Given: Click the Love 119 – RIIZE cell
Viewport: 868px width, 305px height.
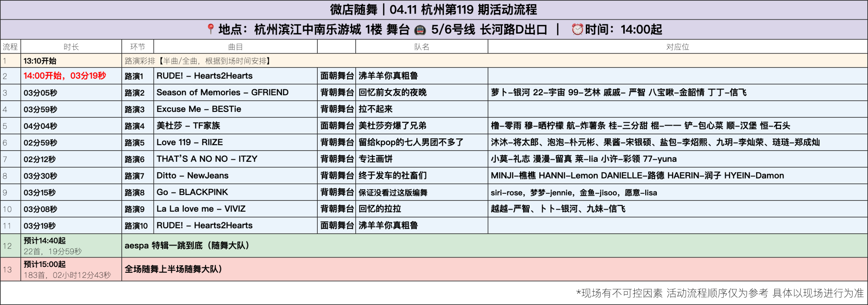Looking at the screenshot, I should coord(190,142).
